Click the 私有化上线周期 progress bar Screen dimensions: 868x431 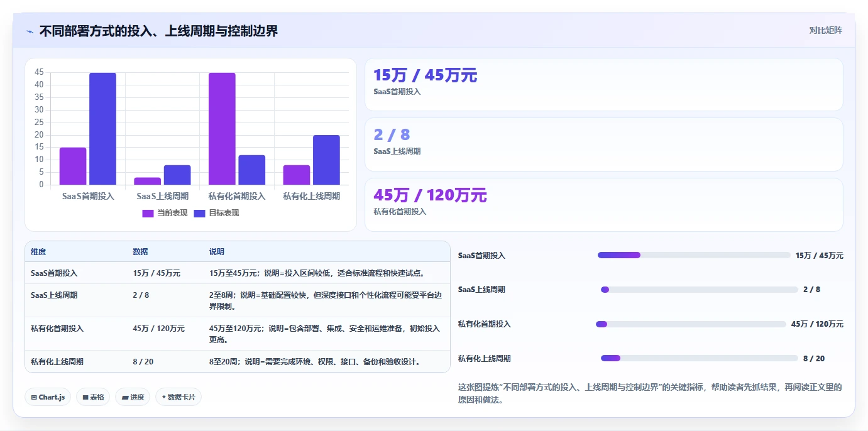pos(700,358)
